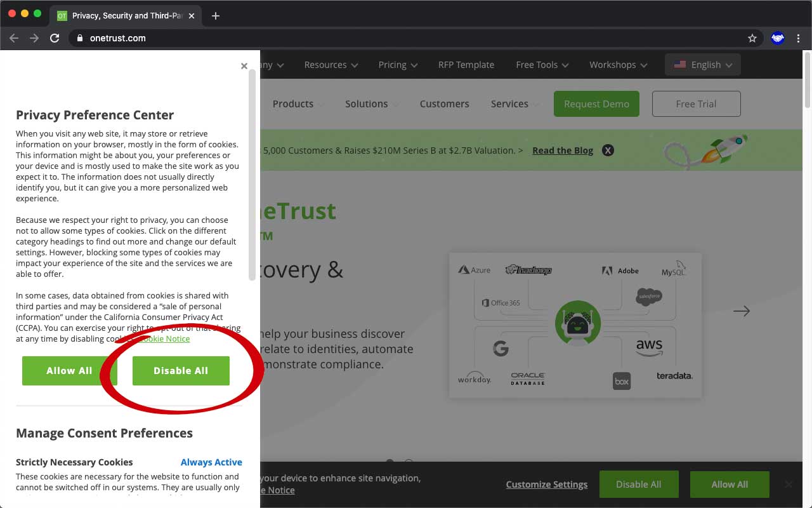Close the Privacy Preference Center panel
The height and width of the screenshot is (508, 812).
tap(244, 66)
